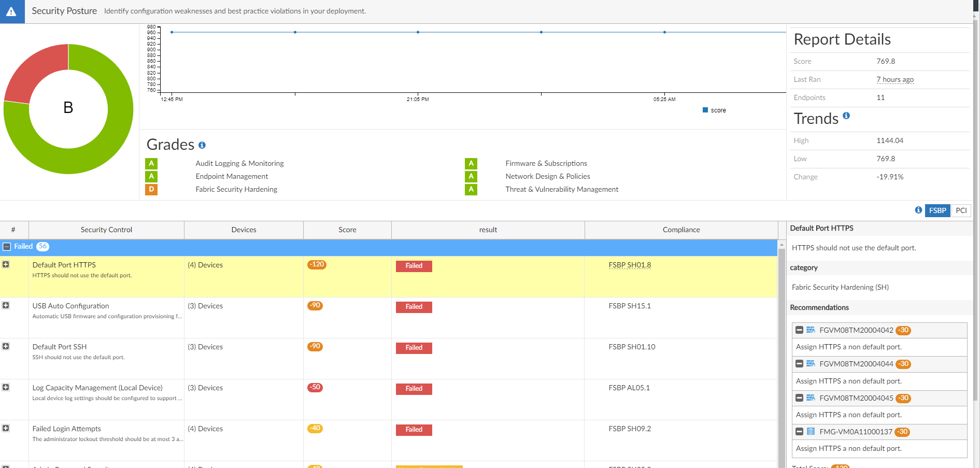Click the '7 hours ago' Last Ran value
980x468 pixels.
895,79
